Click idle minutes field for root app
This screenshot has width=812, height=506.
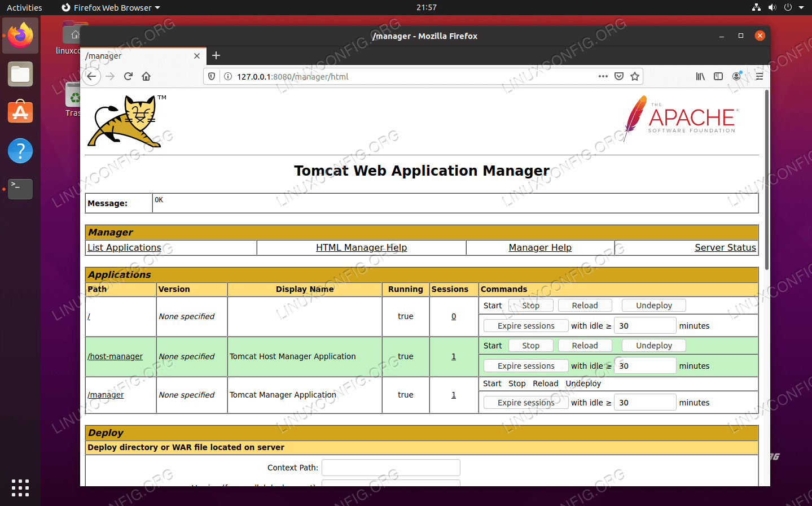(645, 326)
